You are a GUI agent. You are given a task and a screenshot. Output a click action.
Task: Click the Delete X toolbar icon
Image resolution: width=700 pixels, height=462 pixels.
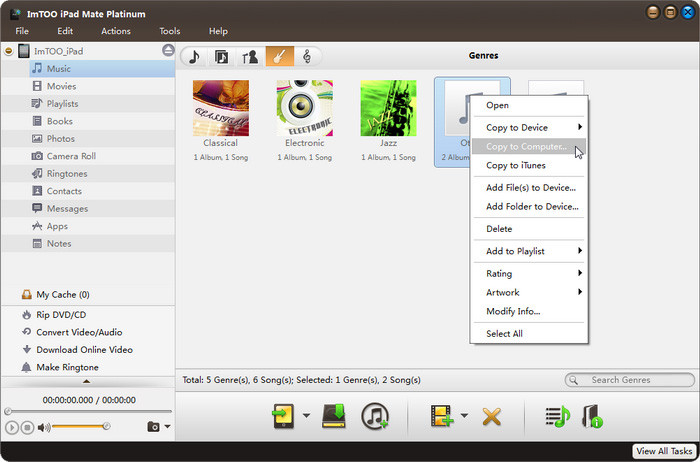(x=492, y=417)
